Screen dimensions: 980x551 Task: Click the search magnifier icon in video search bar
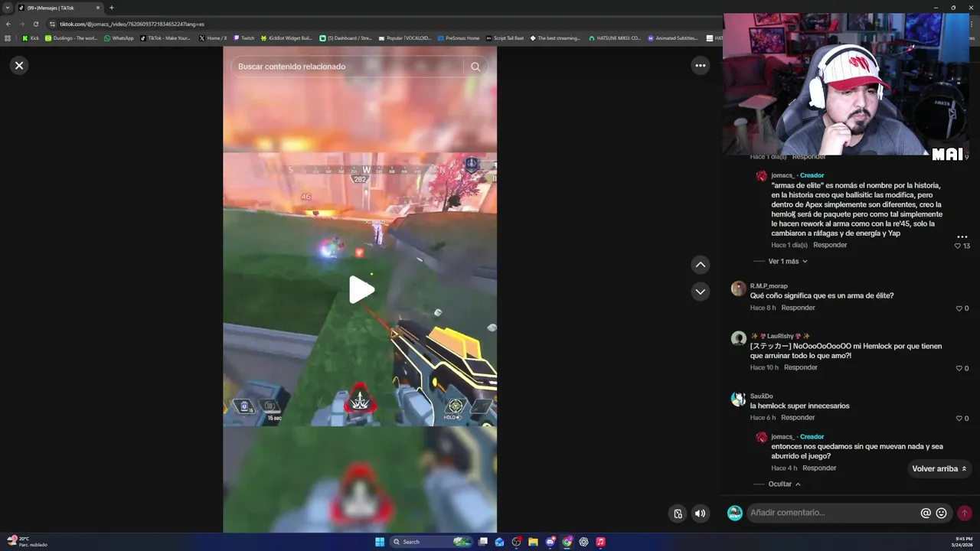pyautogui.click(x=475, y=67)
